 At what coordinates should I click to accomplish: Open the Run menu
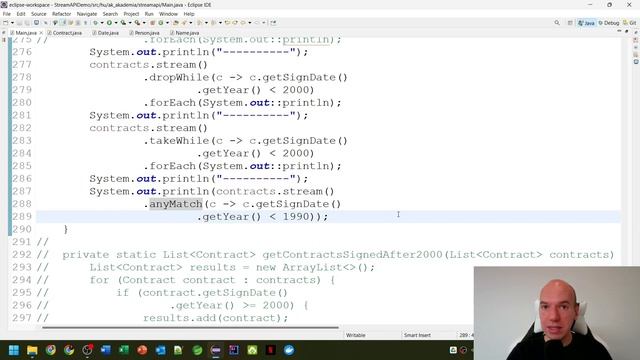149,14
